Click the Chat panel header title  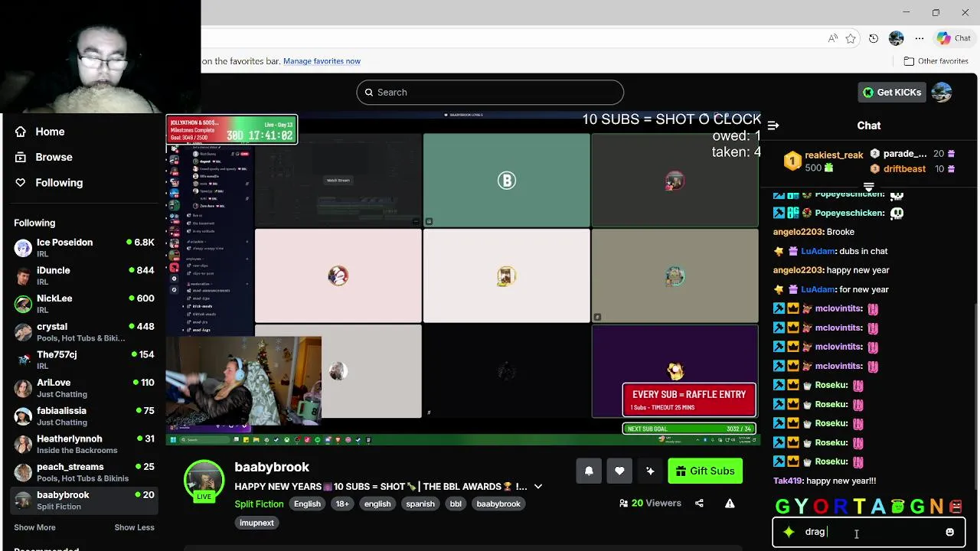869,126
